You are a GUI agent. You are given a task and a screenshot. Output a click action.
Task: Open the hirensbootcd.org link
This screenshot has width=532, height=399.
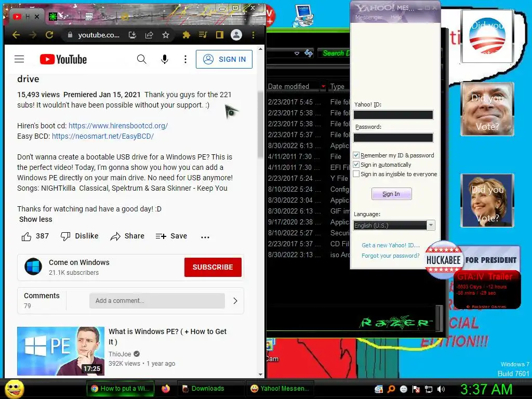pyautogui.click(x=118, y=126)
